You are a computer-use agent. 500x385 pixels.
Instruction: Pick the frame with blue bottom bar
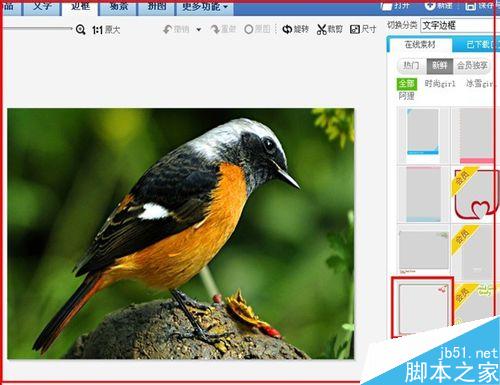tap(423, 132)
